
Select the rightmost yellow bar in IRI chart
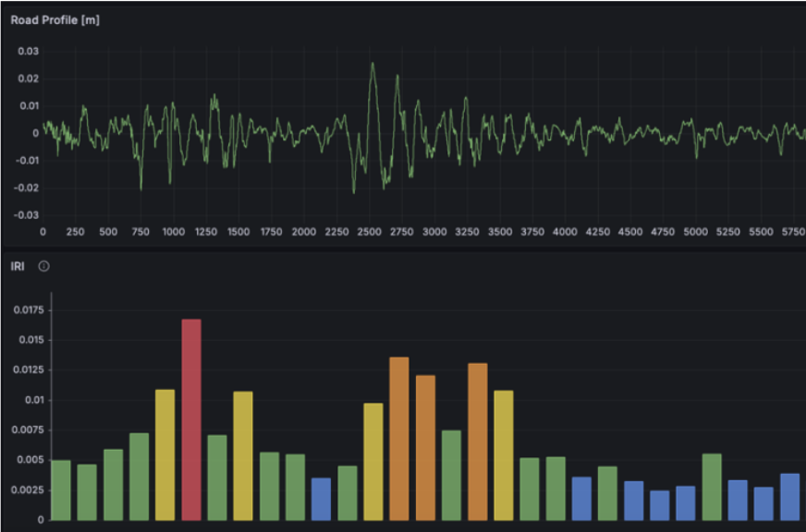click(504, 454)
